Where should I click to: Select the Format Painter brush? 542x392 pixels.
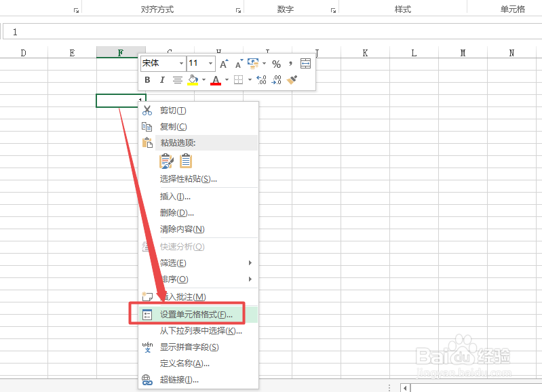292,80
